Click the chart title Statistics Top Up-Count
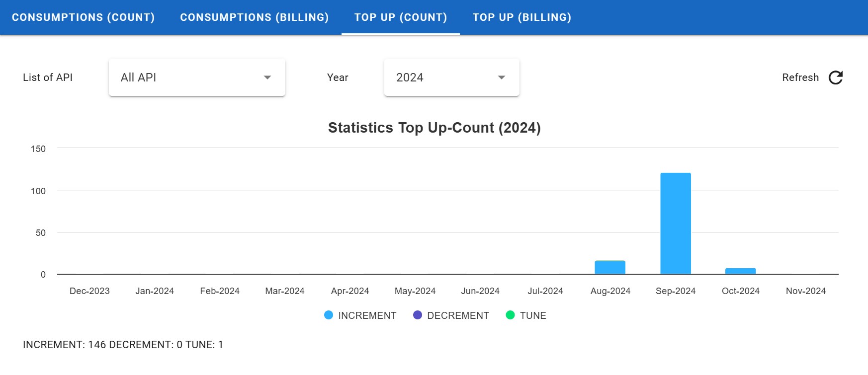The height and width of the screenshot is (375, 868). pyautogui.click(x=434, y=128)
